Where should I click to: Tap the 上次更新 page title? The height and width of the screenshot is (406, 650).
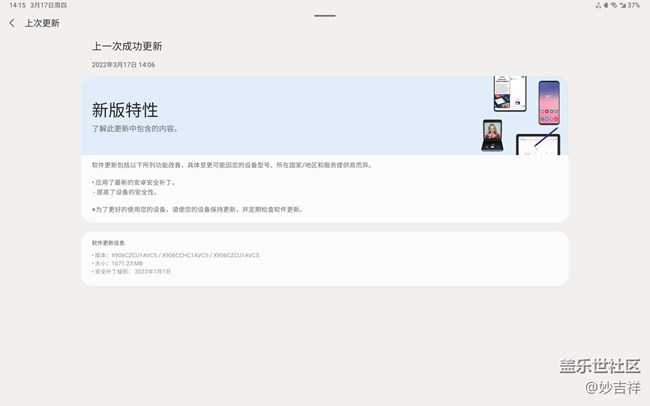(42, 23)
